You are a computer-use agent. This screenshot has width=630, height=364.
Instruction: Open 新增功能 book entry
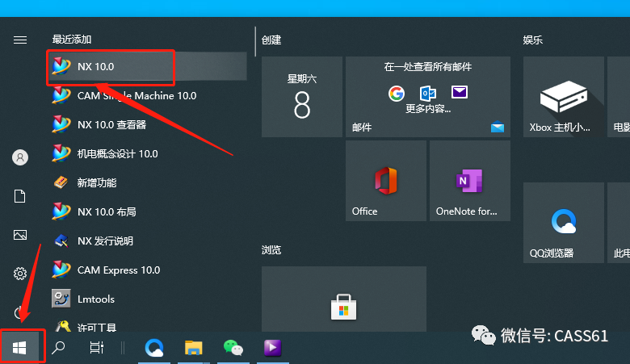147,182
